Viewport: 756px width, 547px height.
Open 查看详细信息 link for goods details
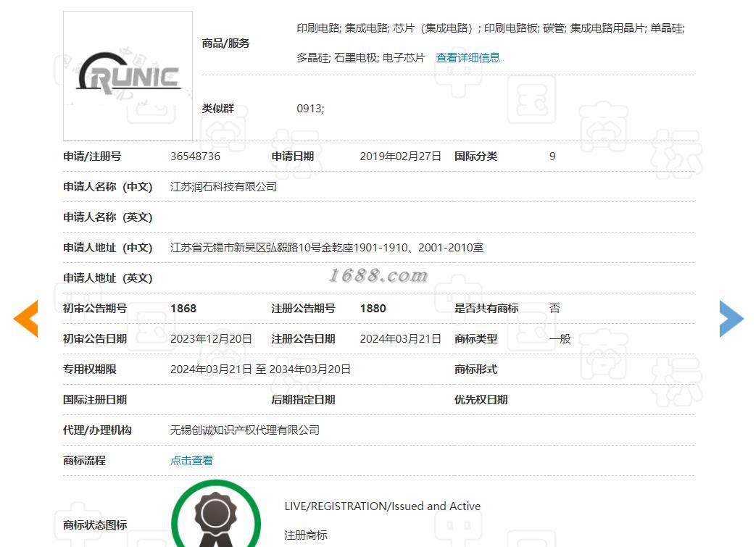(468, 58)
